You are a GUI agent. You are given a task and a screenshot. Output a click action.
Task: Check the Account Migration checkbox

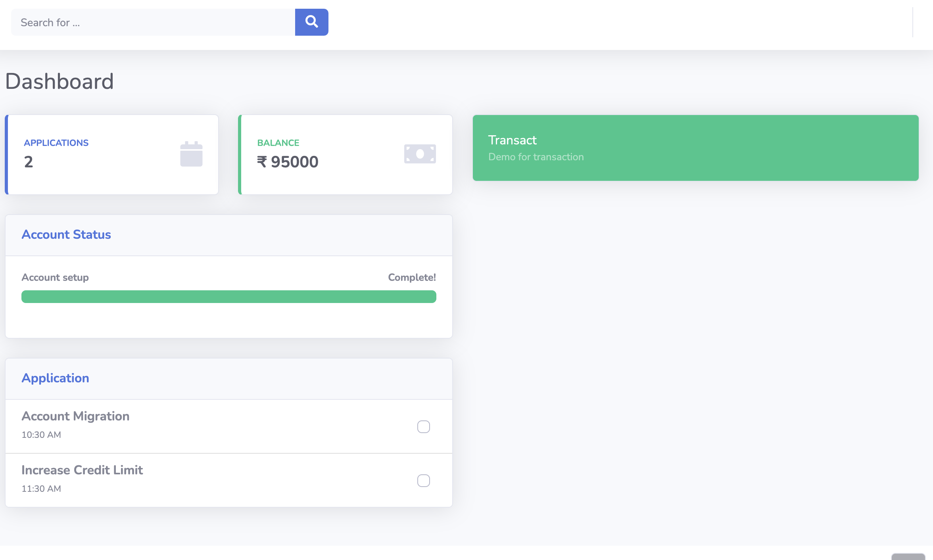pos(423,427)
